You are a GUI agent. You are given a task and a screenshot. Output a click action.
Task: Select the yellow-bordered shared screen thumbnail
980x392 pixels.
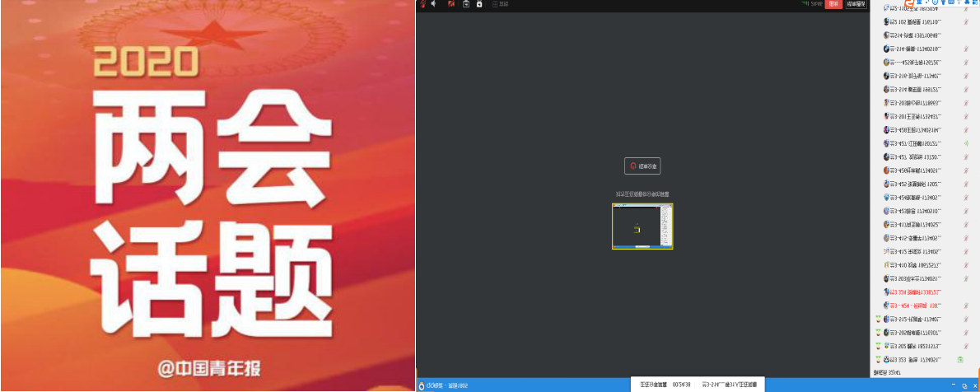coord(642,226)
